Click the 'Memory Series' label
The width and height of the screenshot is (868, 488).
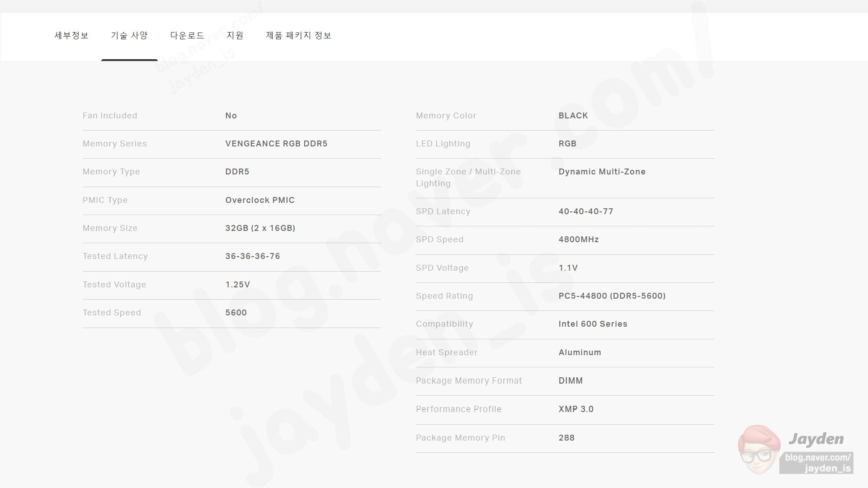pos(115,144)
